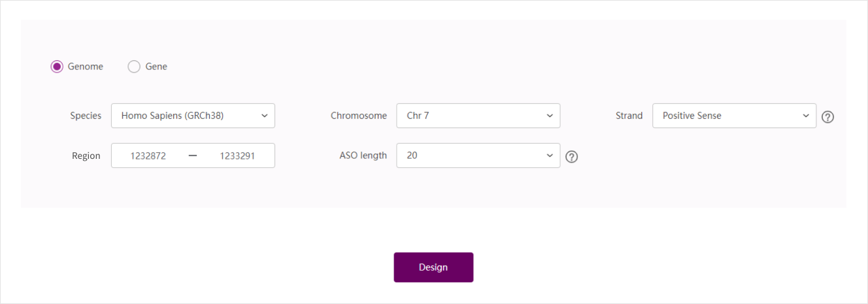Click the chevron arrow in Strand field
The width and height of the screenshot is (868, 304).
point(806,116)
